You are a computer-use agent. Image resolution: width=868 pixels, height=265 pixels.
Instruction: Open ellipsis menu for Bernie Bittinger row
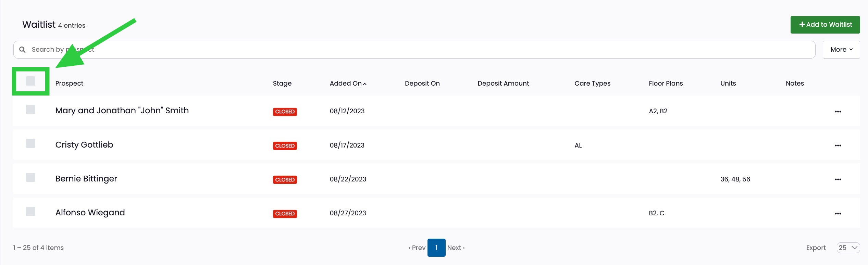838,179
